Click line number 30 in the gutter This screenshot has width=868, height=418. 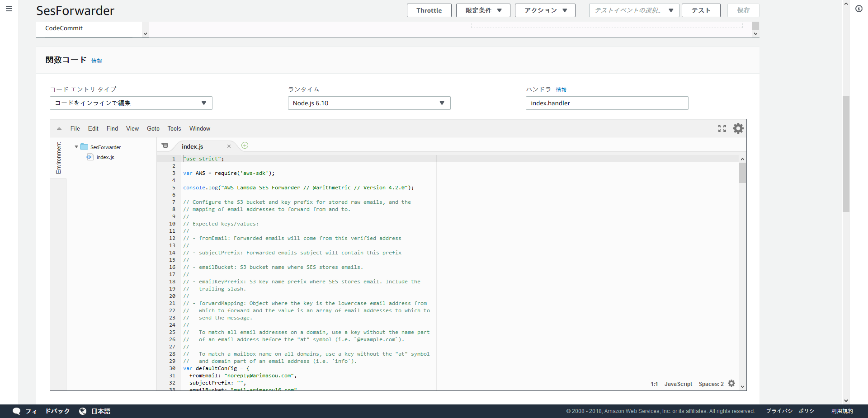(172, 368)
